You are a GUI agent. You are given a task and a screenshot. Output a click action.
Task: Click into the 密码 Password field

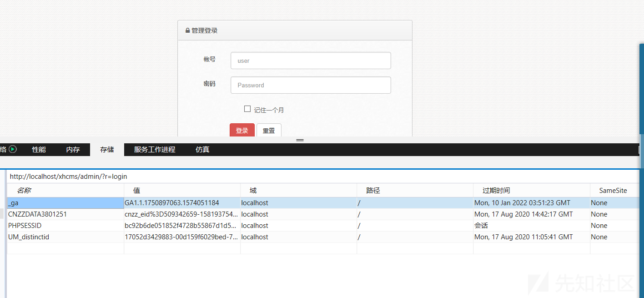(x=311, y=85)
